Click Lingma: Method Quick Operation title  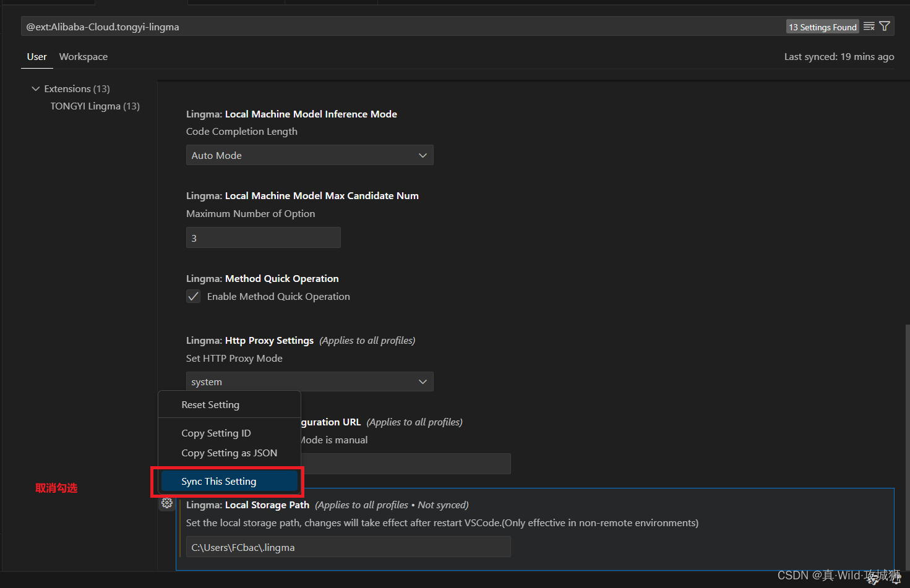pyautogui.click(x=262, y=278)
